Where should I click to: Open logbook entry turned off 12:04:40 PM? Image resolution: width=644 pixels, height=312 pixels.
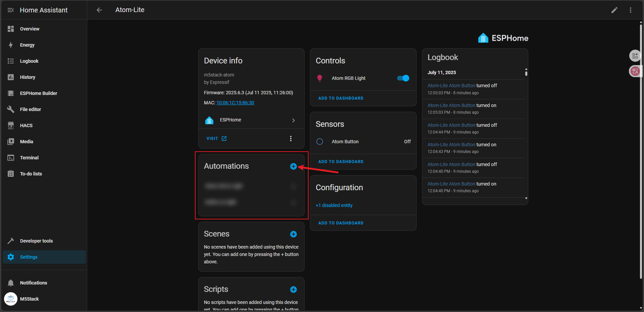click(473, 168)
